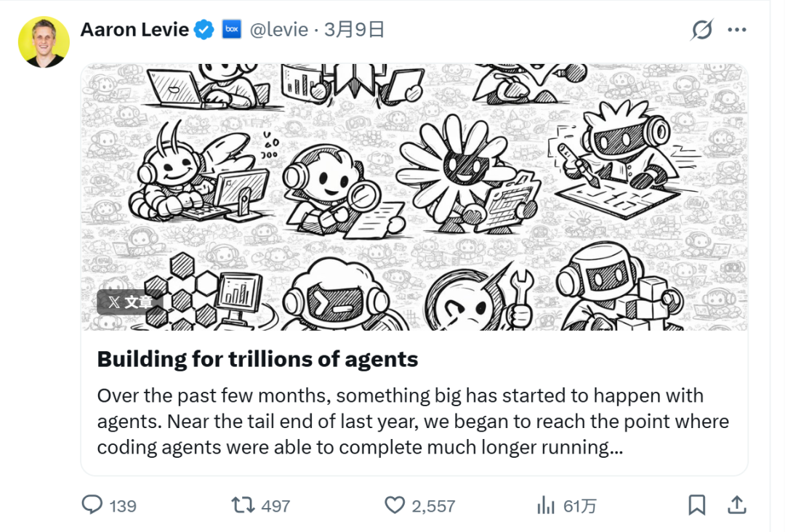Bookmark this post
The image size is (785, 532).
pyautogui.click(x=697, y=505)
